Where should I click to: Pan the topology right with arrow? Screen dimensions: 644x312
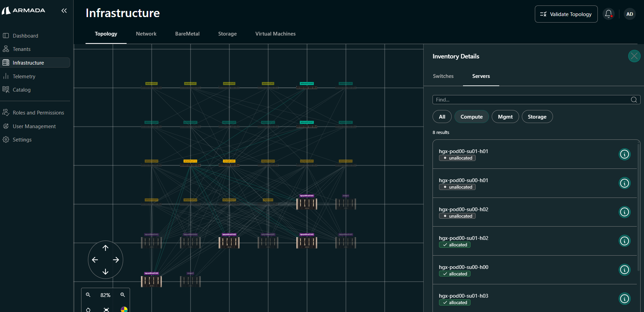pyautogui.click(x=116, y=260)
